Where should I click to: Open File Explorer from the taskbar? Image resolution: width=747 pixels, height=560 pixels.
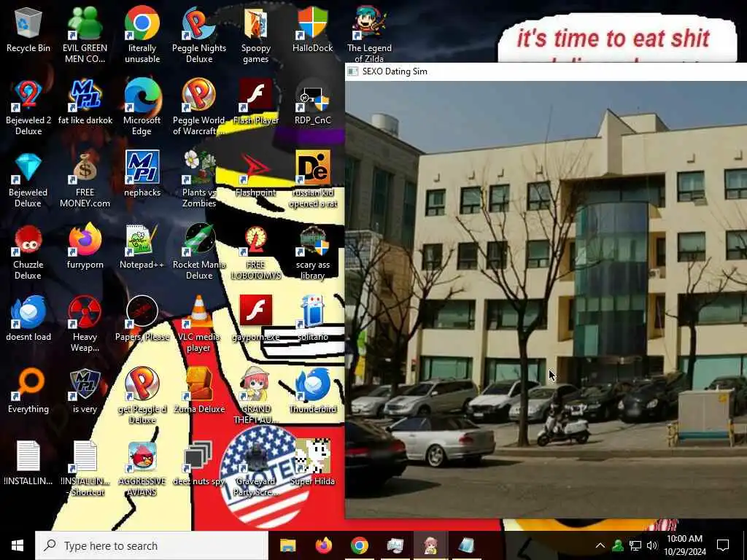287,545
